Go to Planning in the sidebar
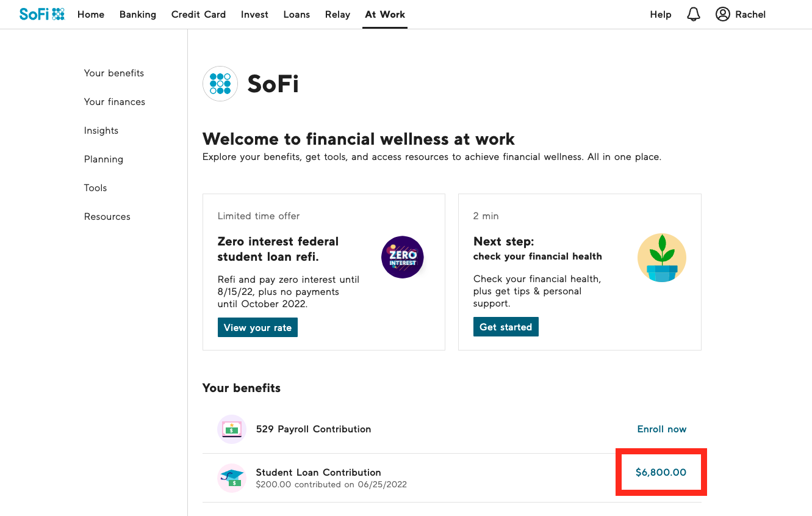The height and width of the screenshot is (516, 812). [x=104, y=159]
